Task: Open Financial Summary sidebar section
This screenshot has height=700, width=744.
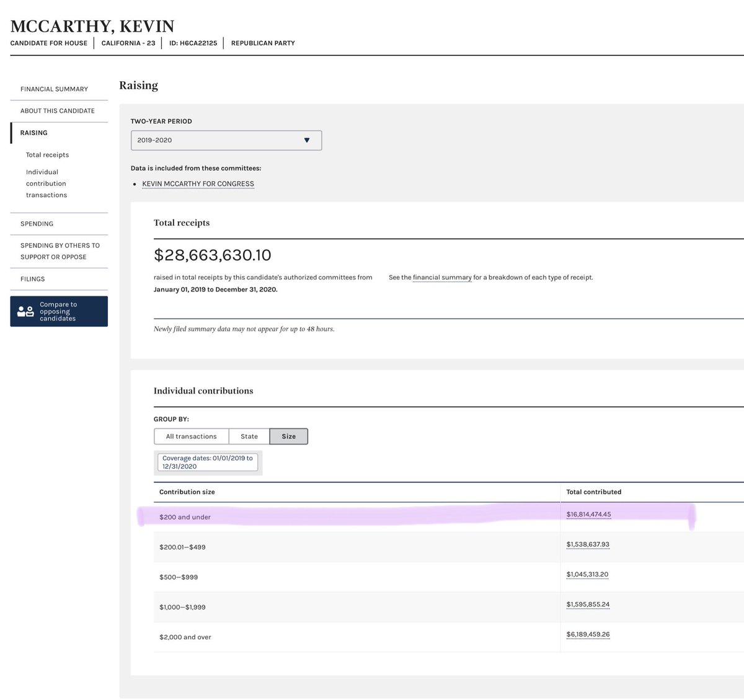Action: 54,89
